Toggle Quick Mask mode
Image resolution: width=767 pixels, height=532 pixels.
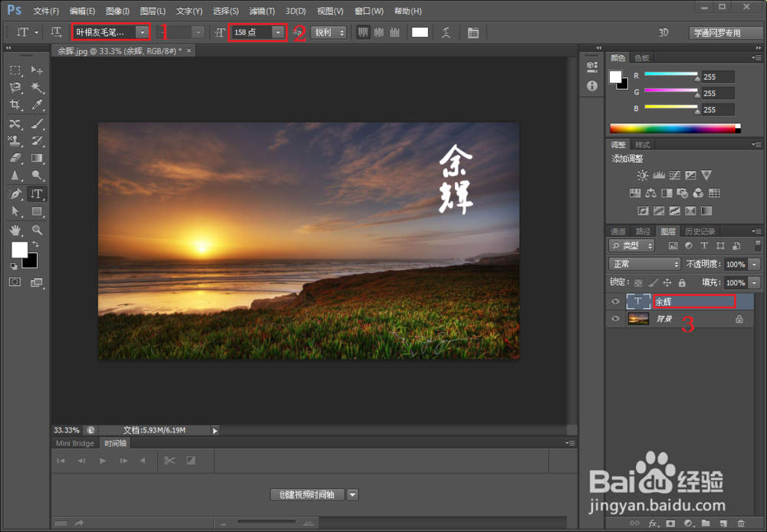click(15, 282)
